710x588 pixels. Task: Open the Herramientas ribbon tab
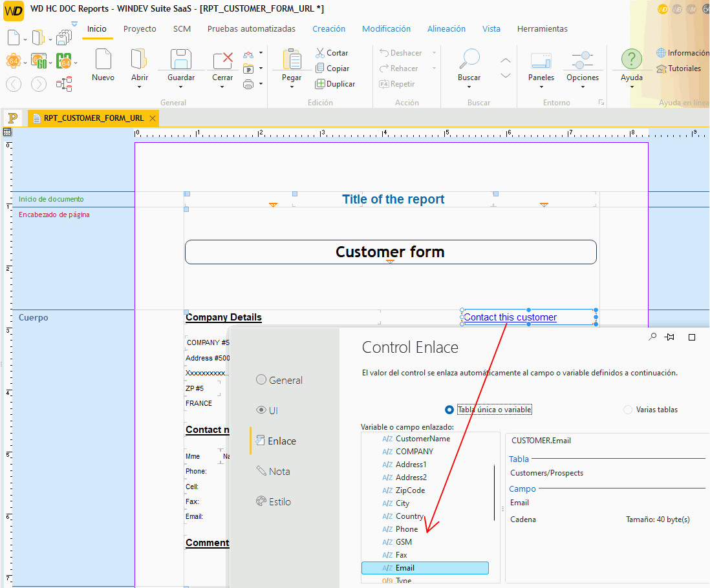click(x=543, y=29)
